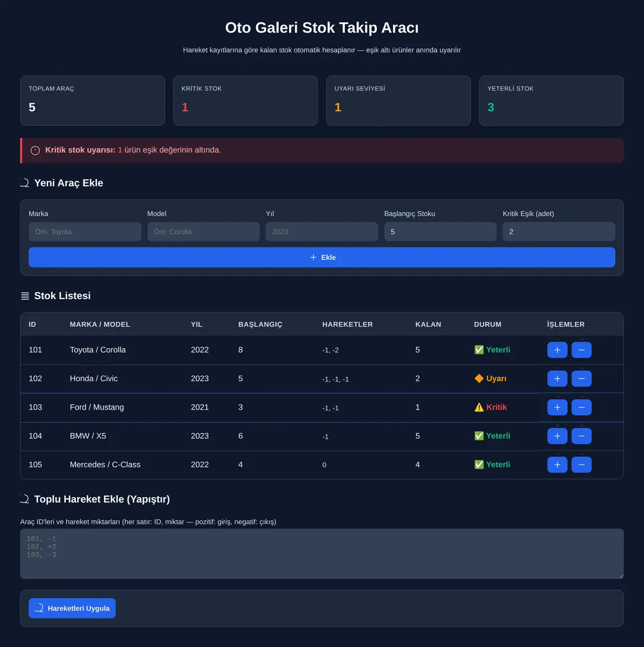Screen dimensions: 644x647
Task: Add one unit to Honda Civic
Action: (557, 379)
